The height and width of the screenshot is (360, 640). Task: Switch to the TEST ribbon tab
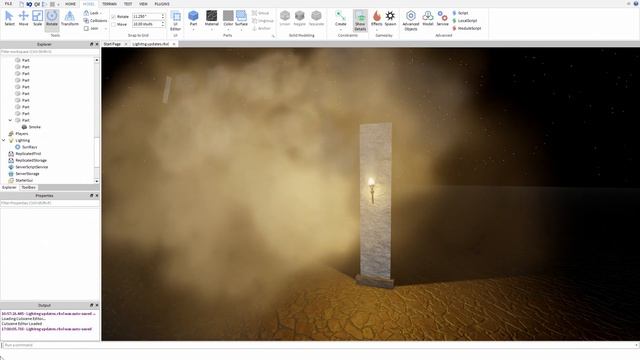click(x=128, y=4)
